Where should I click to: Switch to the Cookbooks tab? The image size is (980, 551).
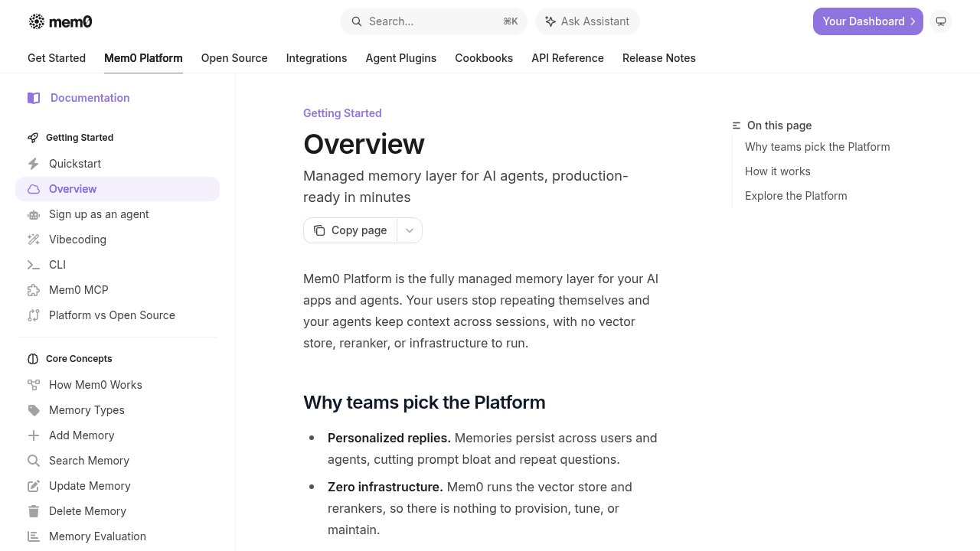tap(484, 58)
